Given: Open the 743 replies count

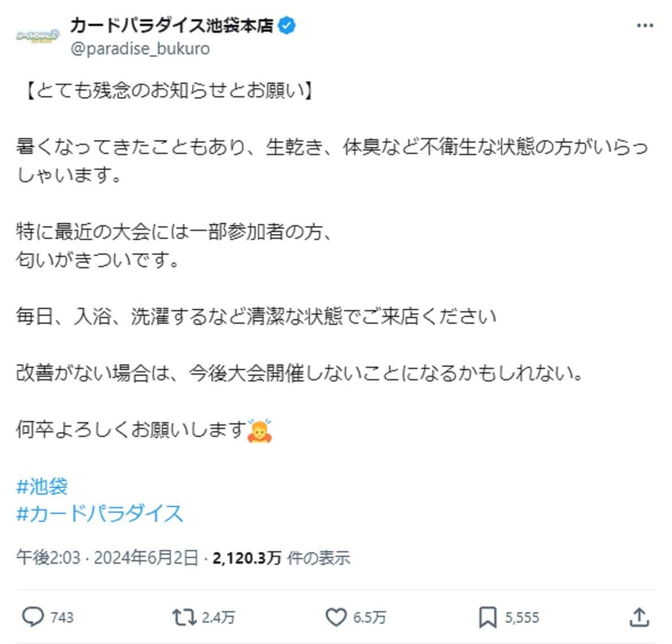Looking at the screenshot, I should (62, 617).
